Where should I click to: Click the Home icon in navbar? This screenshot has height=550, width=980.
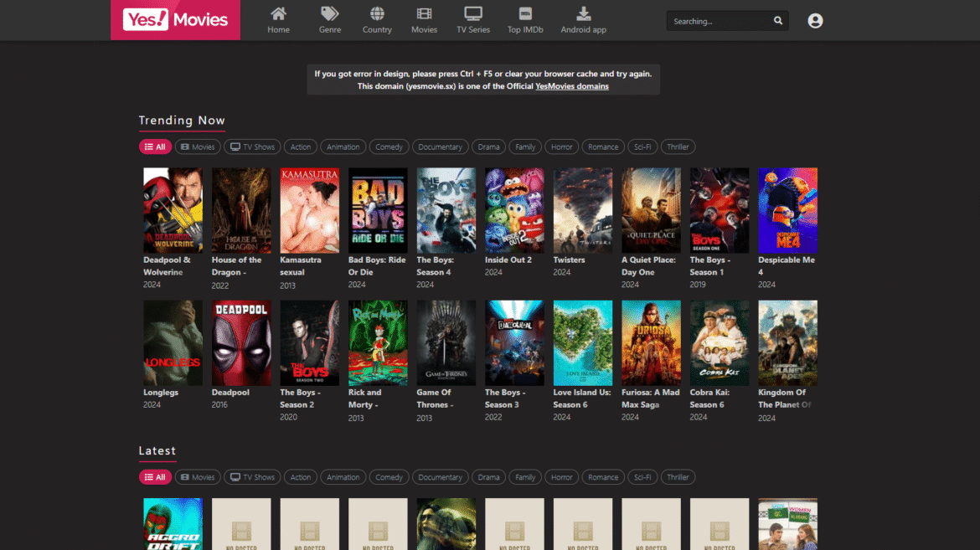click(x=278, y=13)
